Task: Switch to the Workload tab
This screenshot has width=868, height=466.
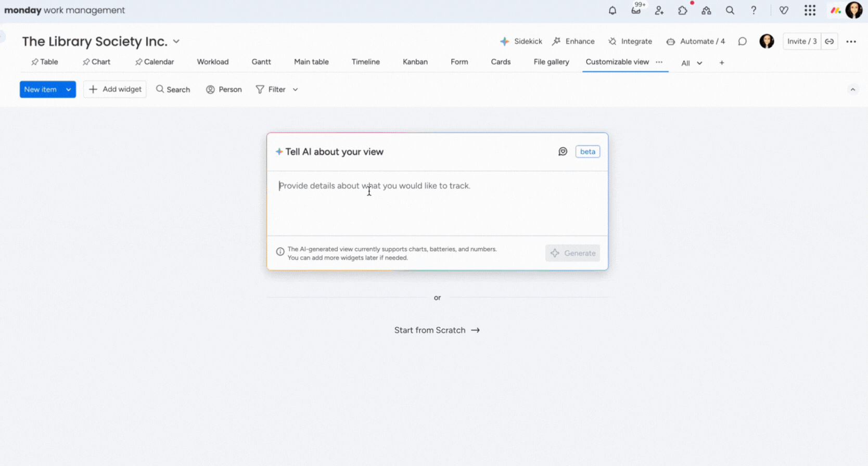Action: tap(213, 62)
